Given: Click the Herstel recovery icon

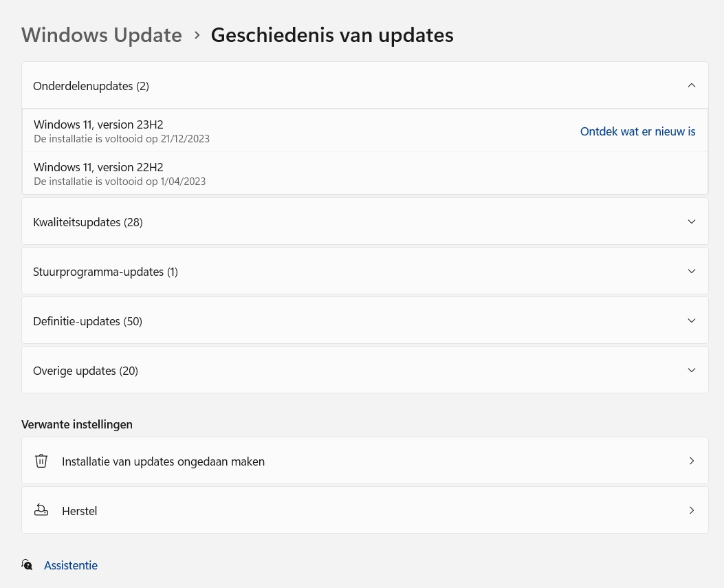Looking at the screenshot, I should pyautogui.click(x=41, y=510).
